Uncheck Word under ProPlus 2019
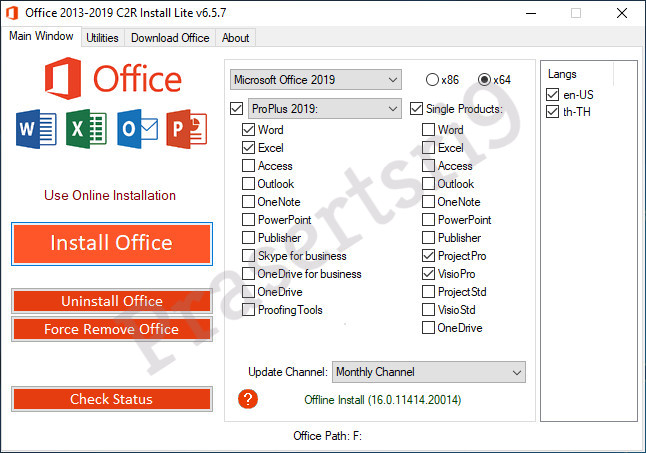 pyautogui.click(x=248, y=130)
